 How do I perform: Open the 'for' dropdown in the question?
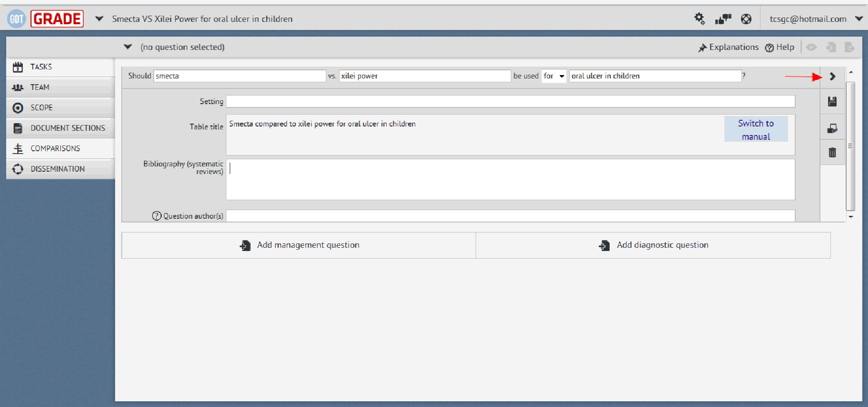tap(554, 76)
